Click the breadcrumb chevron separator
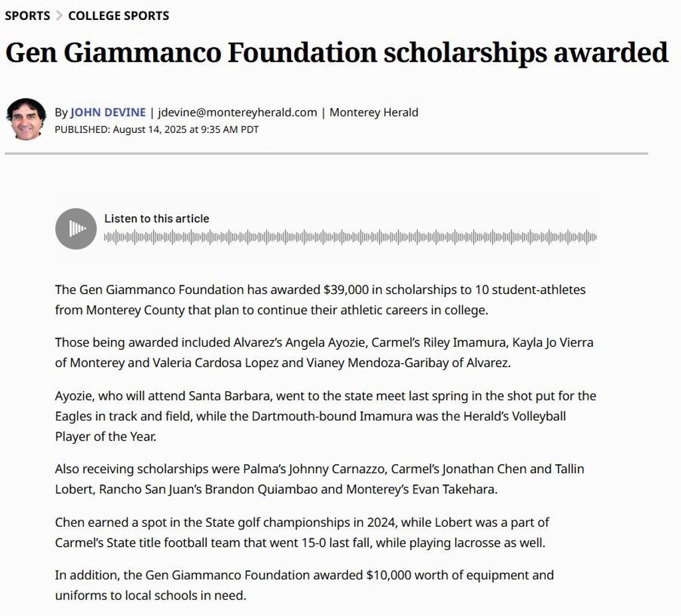Image resolution: width=681 pixels, height=616 pixels. (59, 15)
